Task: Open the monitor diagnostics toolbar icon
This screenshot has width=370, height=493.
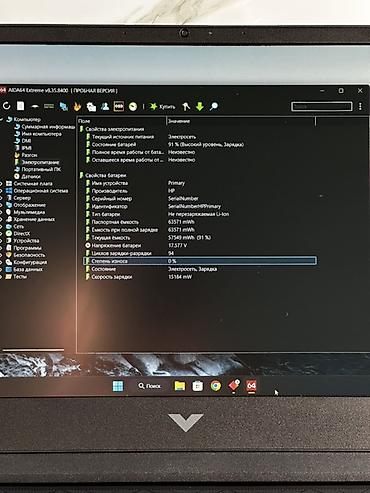Action: click(91, 106)
